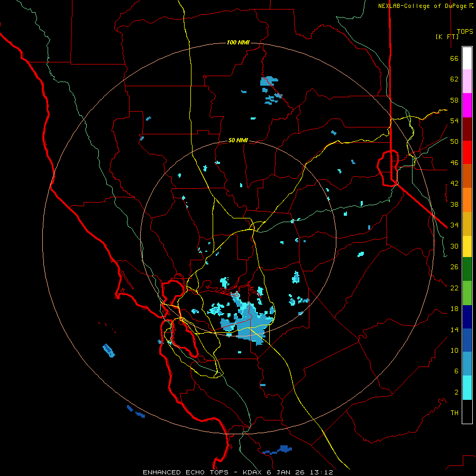Click the legend value '2'
This screenshot has height=476, width=476.
pyautogui.click(x=456, y=392)
